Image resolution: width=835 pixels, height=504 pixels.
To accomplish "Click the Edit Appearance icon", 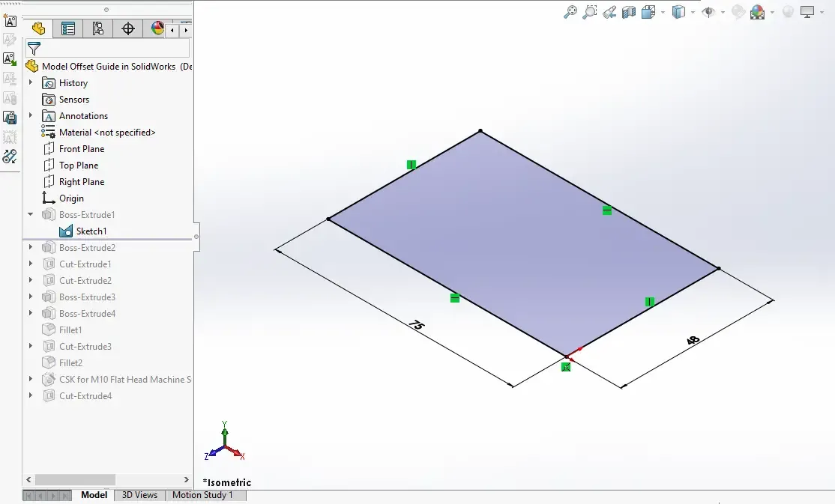I will click(x=738, y=12).
